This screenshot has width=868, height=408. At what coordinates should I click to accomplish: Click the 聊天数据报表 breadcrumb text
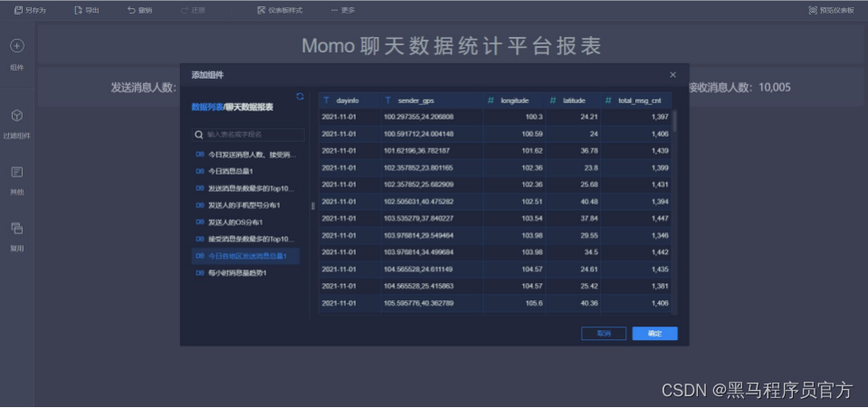point(249,108)
